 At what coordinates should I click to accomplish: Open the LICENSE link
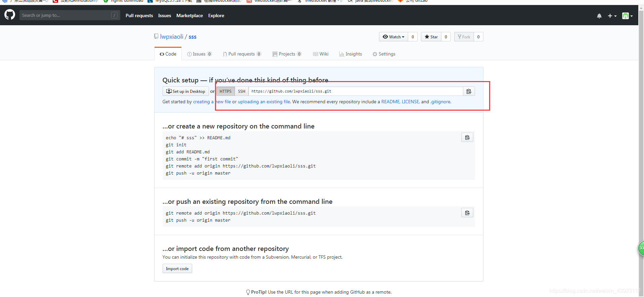pyautogui.click(x=411, y=102)
